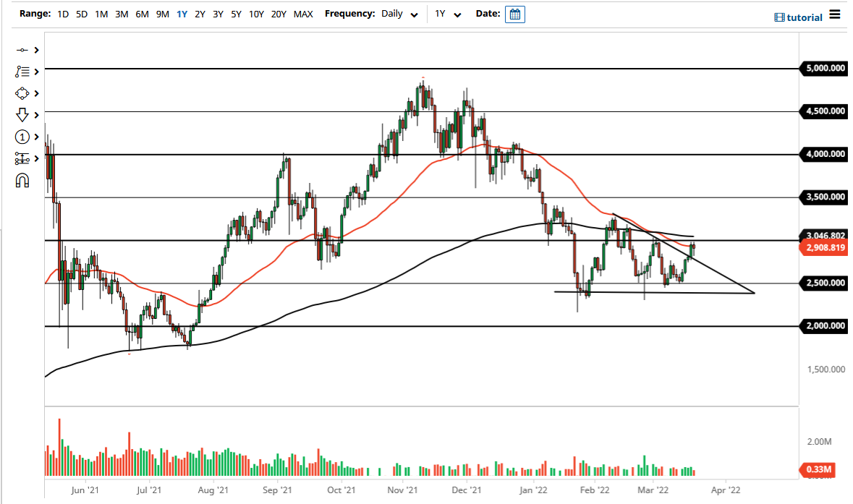Set range to 20Y
This screenshot has width=853, height=504.
pos(279,14)
